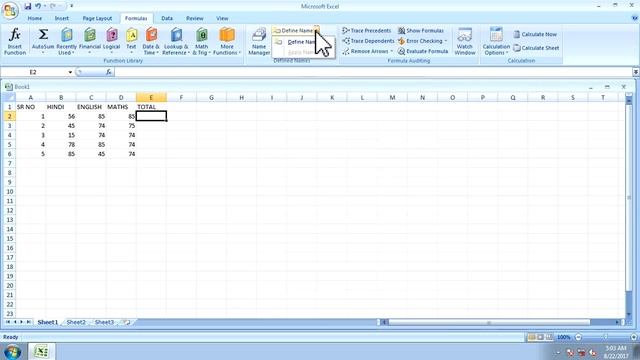
Task: Open More Functions list
Action: [x=227, y=41]
